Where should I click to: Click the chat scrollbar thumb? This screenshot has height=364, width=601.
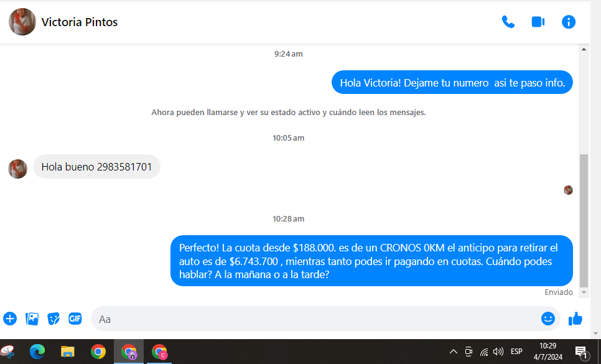point(584,221)
